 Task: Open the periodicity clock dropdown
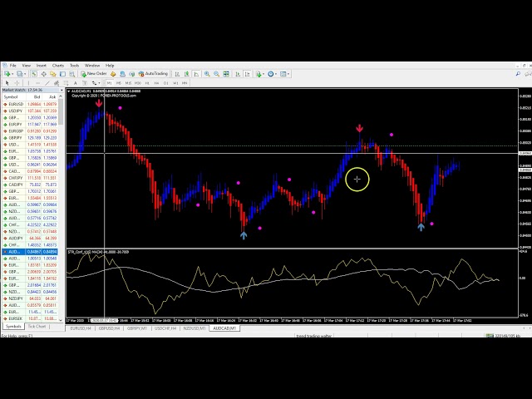(x=273, y=74)
